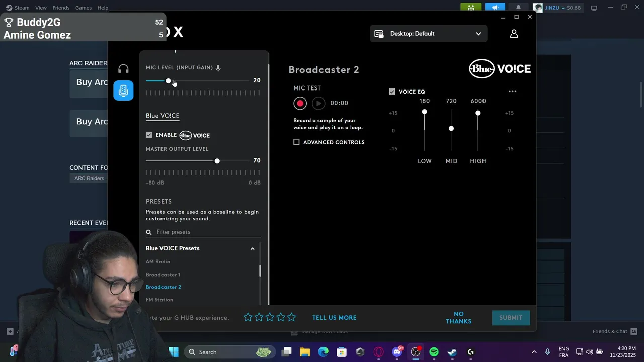Viewport: 644px width, 362px height.
Task: Open the OBS Studio taskbar icon
Action: click(x=416, y=352)
